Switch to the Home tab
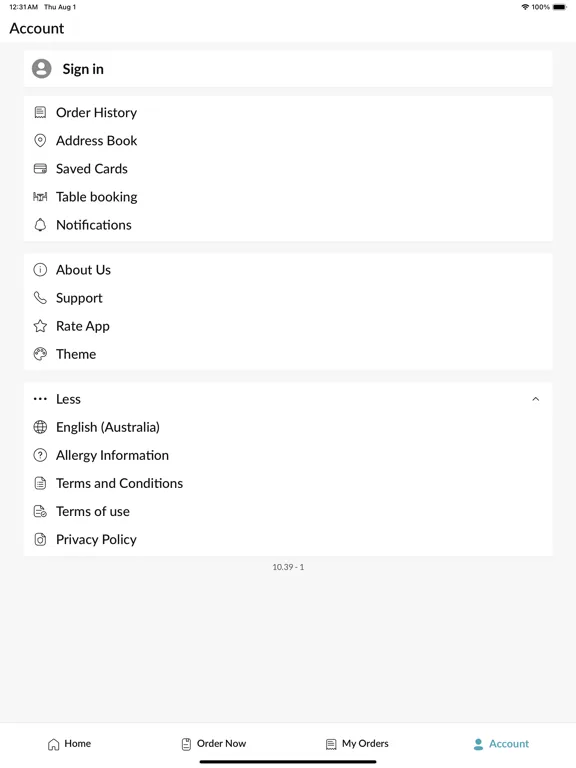 (69, 744)
